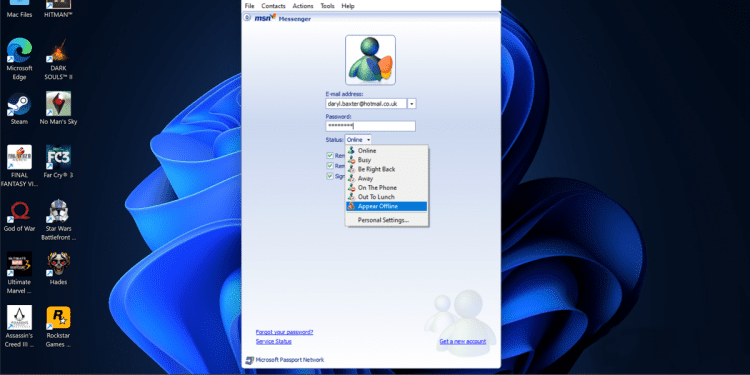The height and width of the screenshot is (375, 750).
Task: Select Be Right Back status
Action: (x=386, y=169)
